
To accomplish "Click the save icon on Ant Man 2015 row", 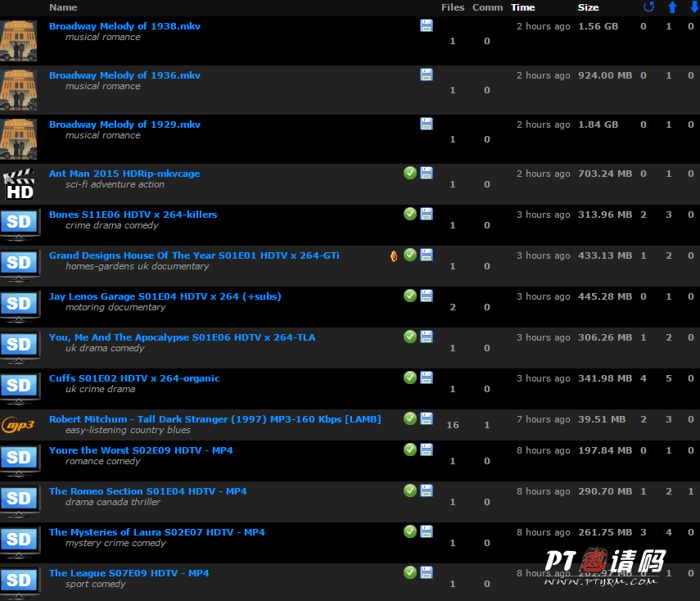I will [x=427, y=173].
